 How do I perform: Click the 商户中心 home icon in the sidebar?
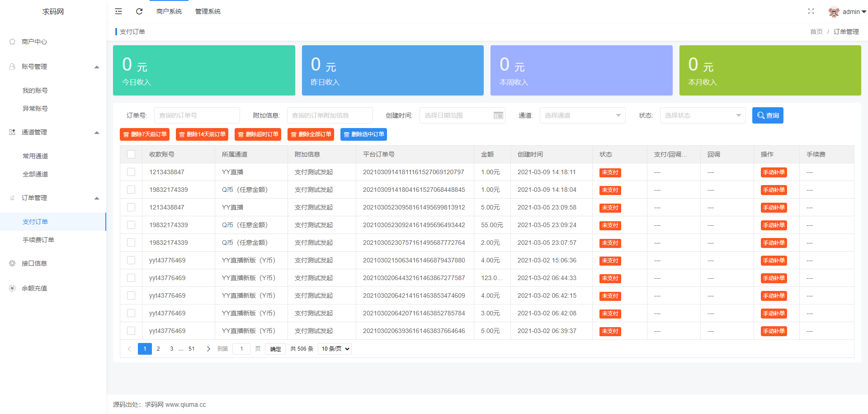[x=12, y=42]
